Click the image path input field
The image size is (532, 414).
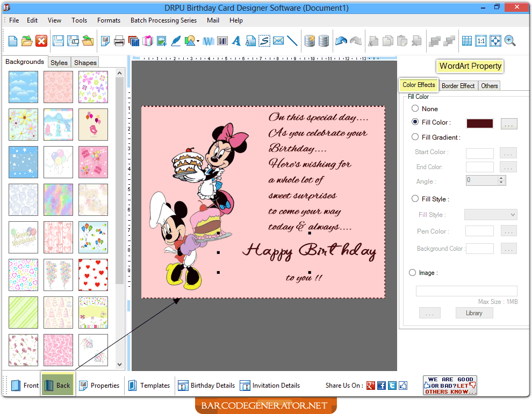[466, 291]
